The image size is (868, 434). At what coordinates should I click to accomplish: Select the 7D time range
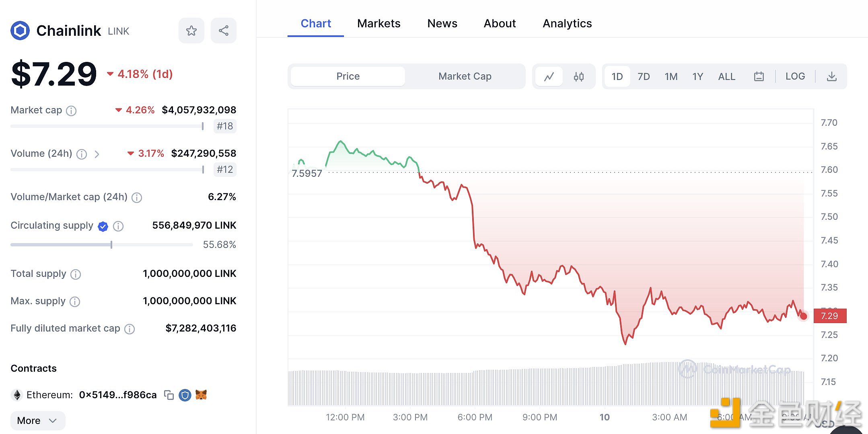[x=644, y=76]
